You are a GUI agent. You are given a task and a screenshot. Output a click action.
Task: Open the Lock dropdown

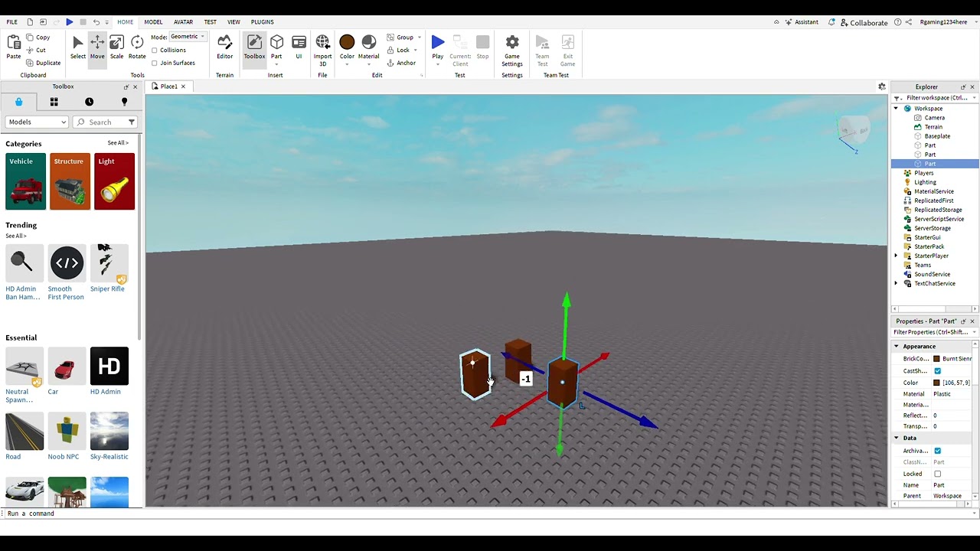click(x=403, y=50)
